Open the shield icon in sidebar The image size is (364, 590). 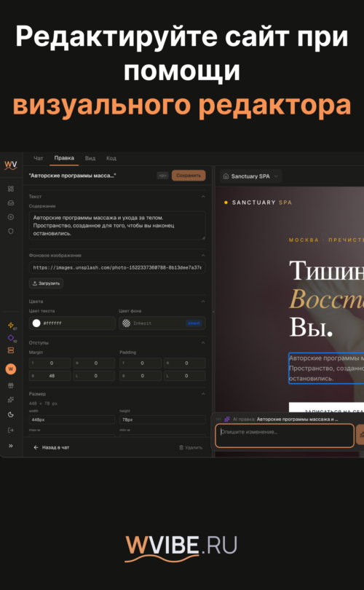point(10,231)
